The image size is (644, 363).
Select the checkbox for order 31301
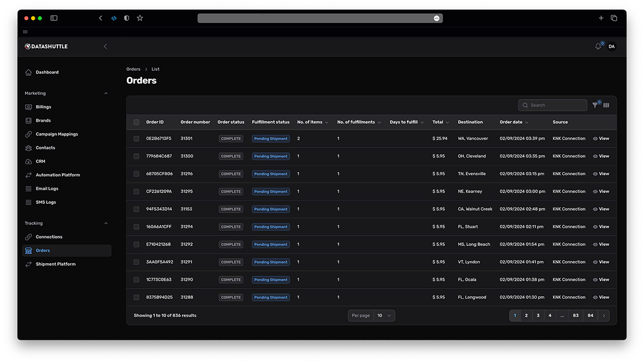[136, 139]
